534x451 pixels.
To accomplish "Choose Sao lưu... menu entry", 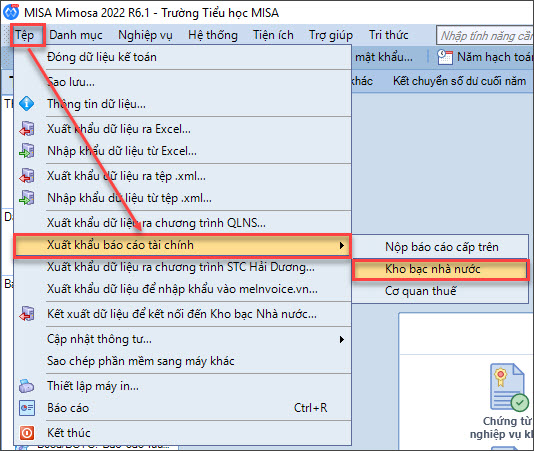I will coord(183,82).
